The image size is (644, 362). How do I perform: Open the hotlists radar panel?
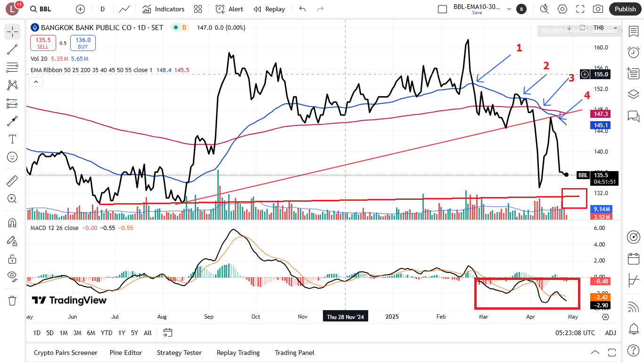point(633,237)
